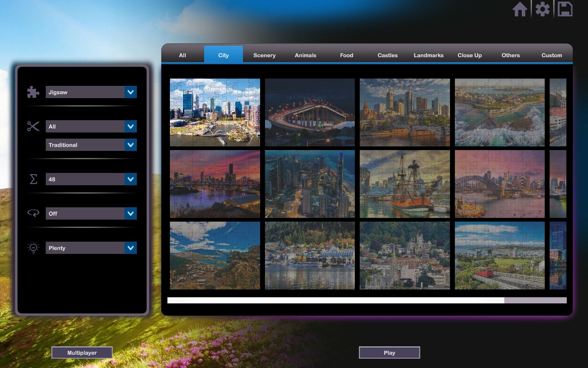Image resolution: width=588 pixels, height=368 pixels.
Task: Open settings via gear icon
Action: [542, 9]
